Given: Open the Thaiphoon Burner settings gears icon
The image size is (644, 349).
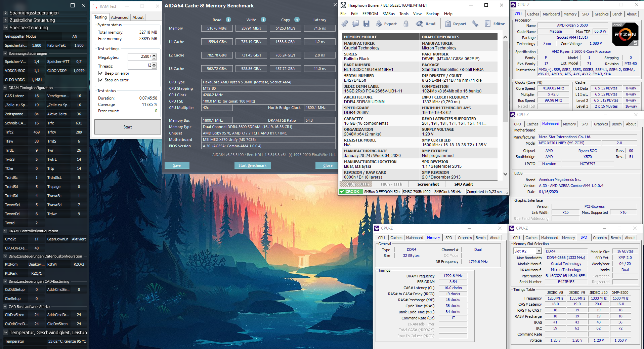Looking at the screenshot, I should pos(345,24).
